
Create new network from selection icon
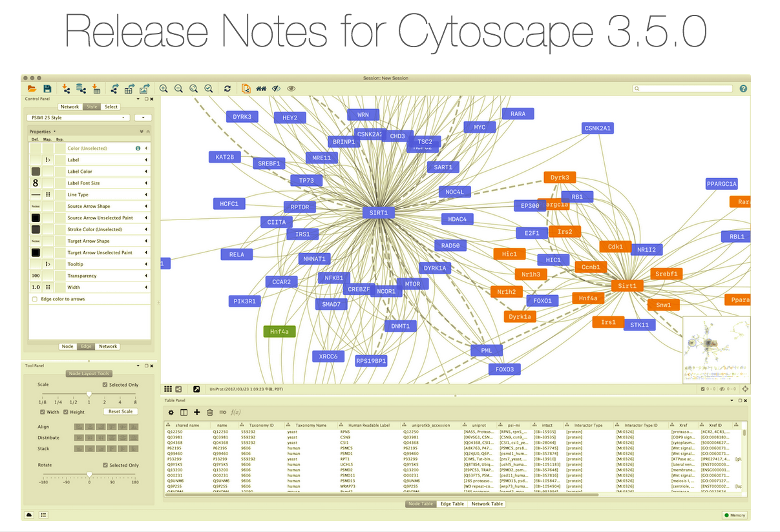pos(246,88)
